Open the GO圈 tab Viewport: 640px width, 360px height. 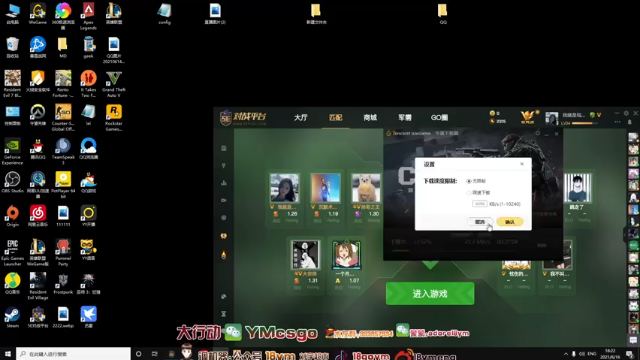click(439, 118)
